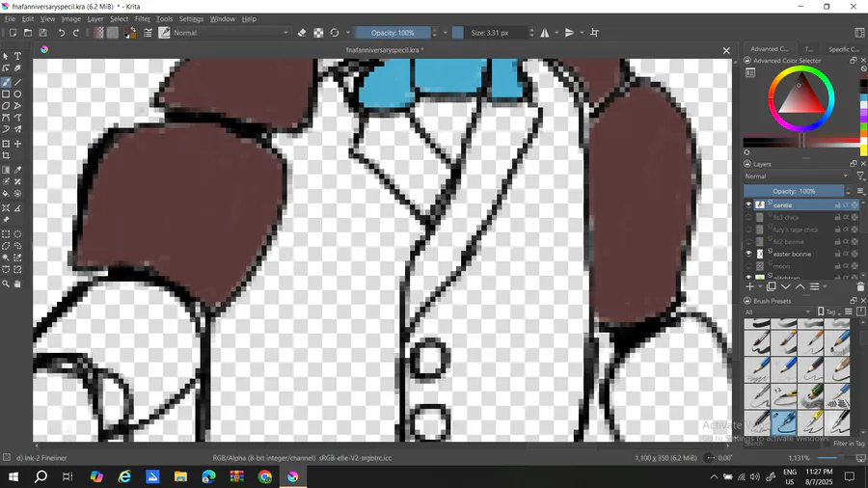The height and width of the screenshot is (488, 868).
Task: Show the fis3 chica layer
Action: pos(748,217)
